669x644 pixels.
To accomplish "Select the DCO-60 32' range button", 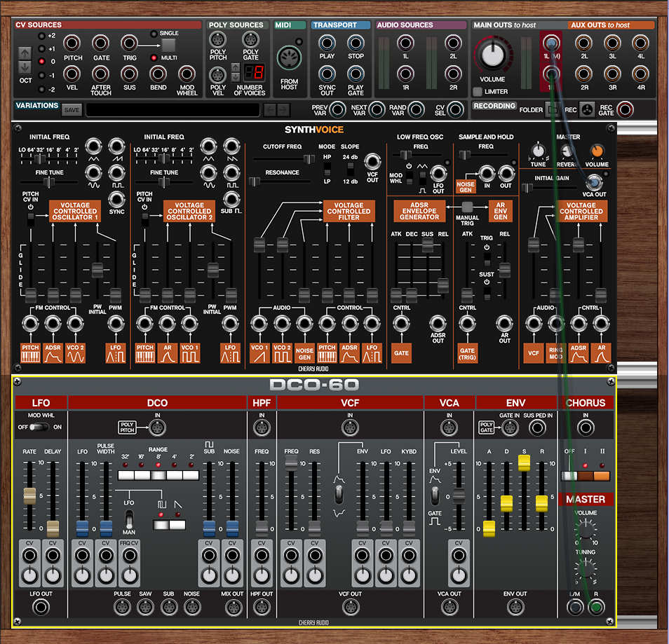I will (x=126, y=475).
